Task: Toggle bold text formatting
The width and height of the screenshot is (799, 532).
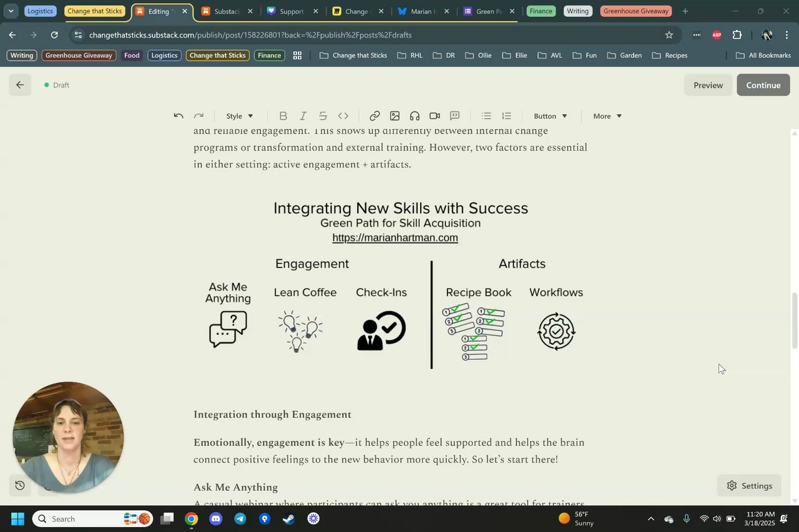Action: click(x=283, y=116)
